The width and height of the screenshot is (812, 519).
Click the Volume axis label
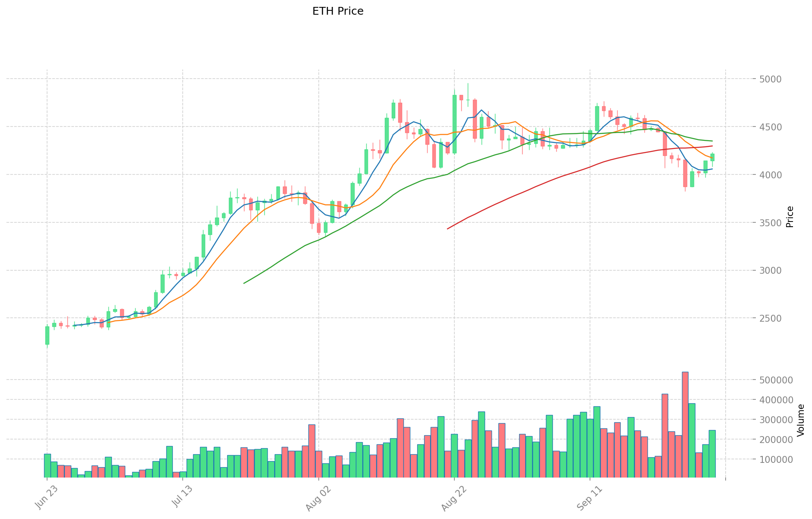801,420
